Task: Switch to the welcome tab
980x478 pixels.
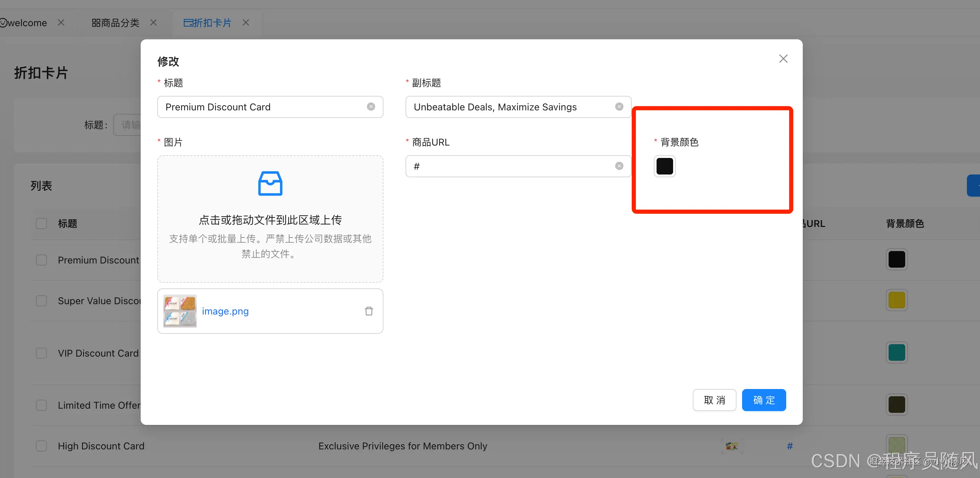Action: [27, 23]
